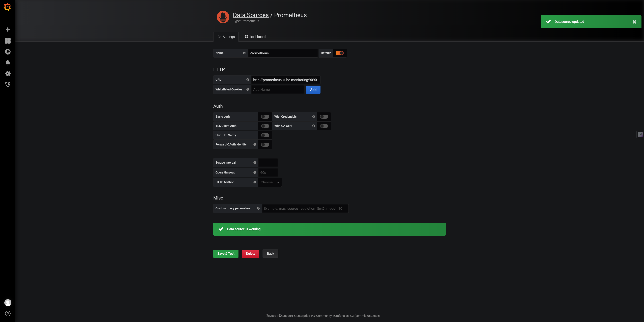
Task: Click the Save & Test button
Action: 226,254
